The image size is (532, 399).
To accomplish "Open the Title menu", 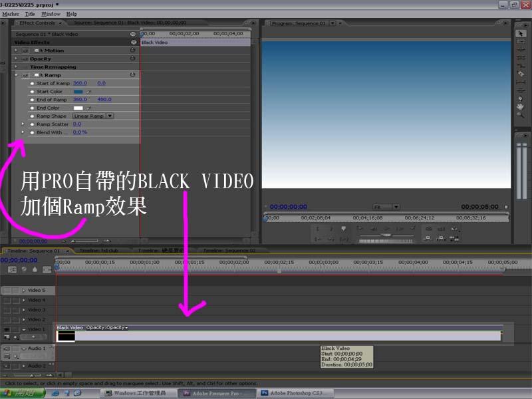I will coord(30,14).
